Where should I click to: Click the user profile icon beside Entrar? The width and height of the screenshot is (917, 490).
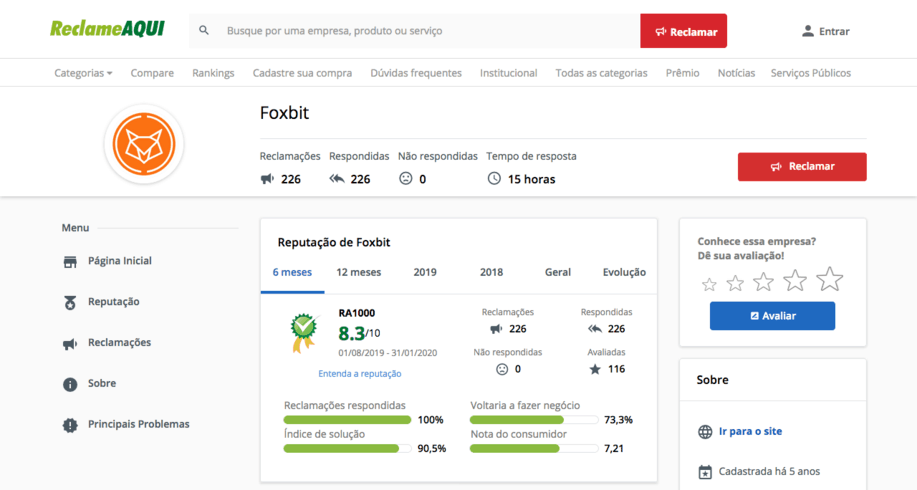(808, 31)
